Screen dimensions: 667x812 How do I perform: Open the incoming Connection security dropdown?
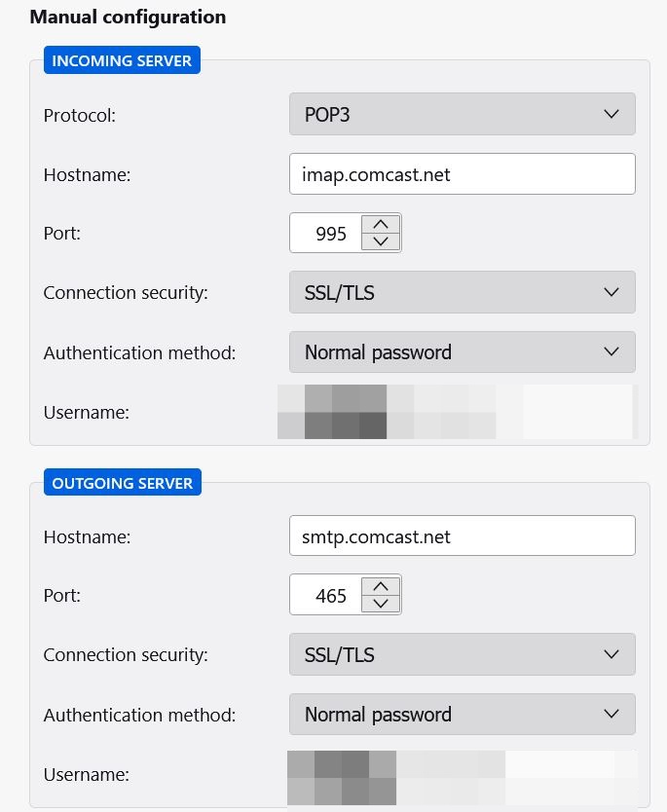click(x=462, y=292)
